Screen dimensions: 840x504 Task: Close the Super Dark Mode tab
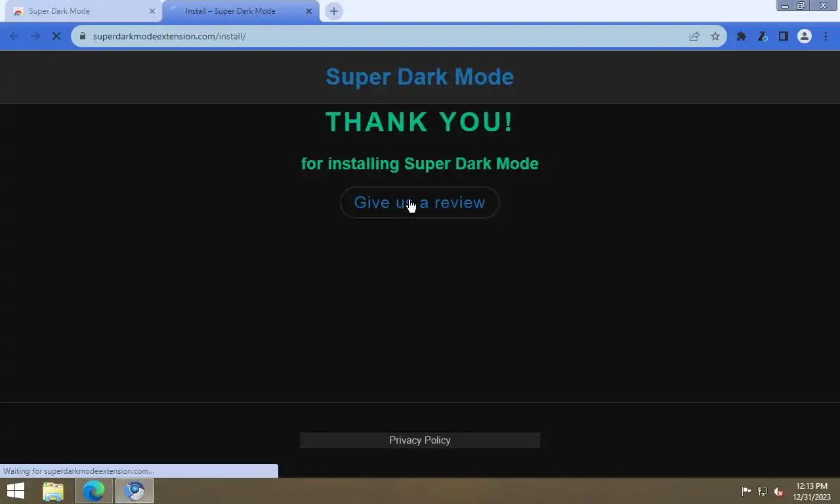[152, 11]
